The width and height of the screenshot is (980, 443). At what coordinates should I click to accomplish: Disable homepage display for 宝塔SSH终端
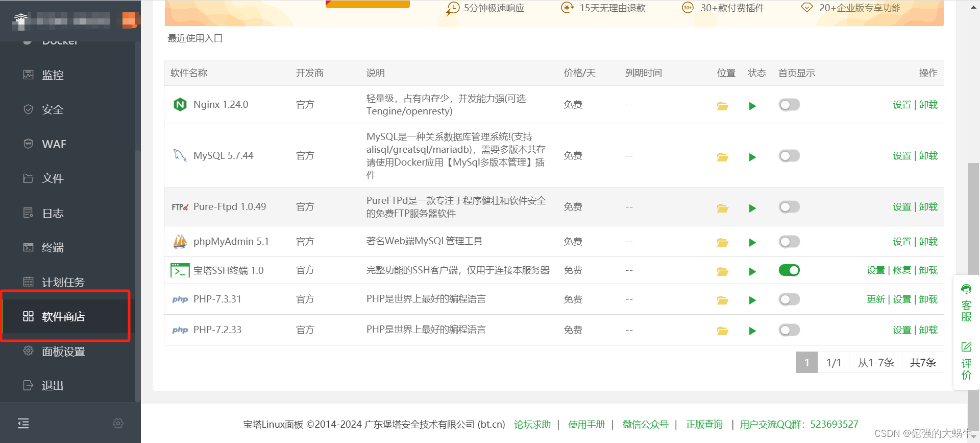click(x=789, y=270)
